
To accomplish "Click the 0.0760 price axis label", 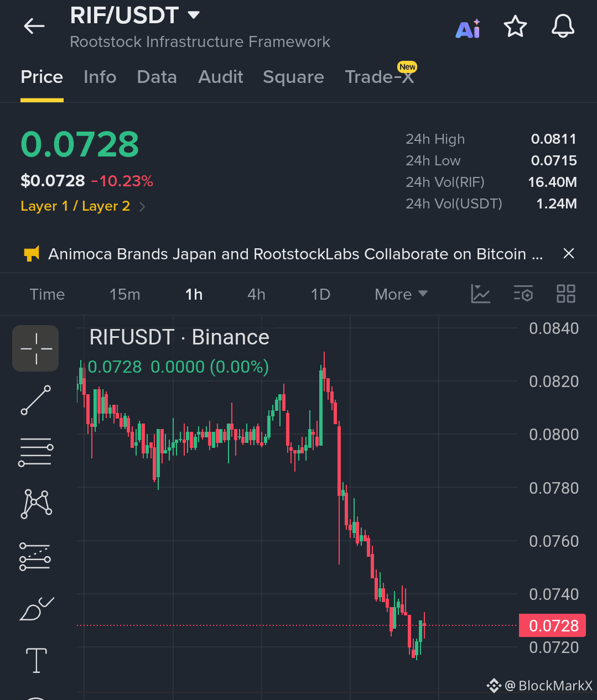I will 554,541.
